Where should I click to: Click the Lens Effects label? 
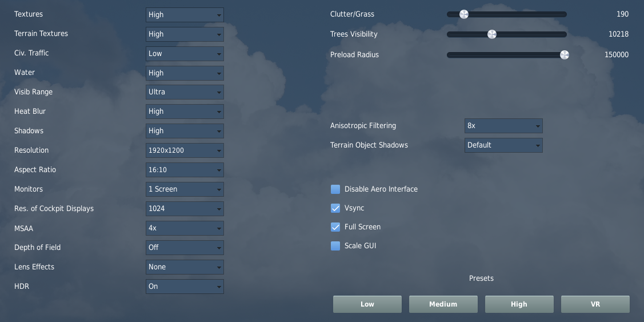34,267
